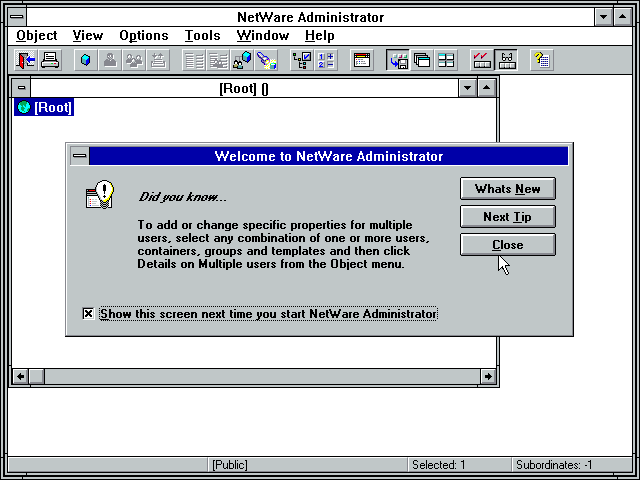Click the greyed upload-tray toolbar icon

coord(158,60)
